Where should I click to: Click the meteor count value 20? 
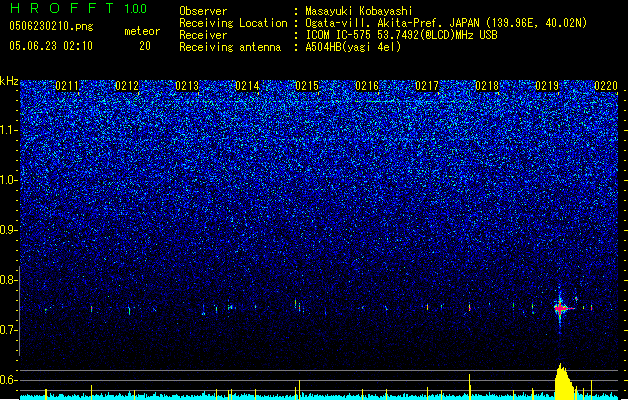[145, 46]
